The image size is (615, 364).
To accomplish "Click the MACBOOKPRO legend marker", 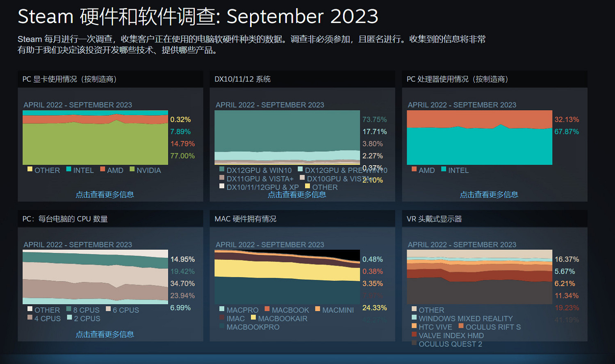I will [x=222, y=327].
